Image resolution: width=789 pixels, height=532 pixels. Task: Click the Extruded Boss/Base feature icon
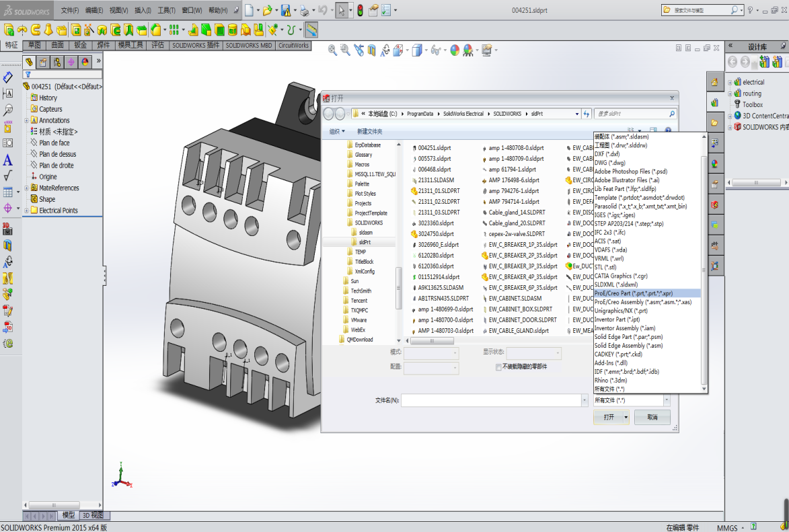pyautogui.click(x=9, y=30)
